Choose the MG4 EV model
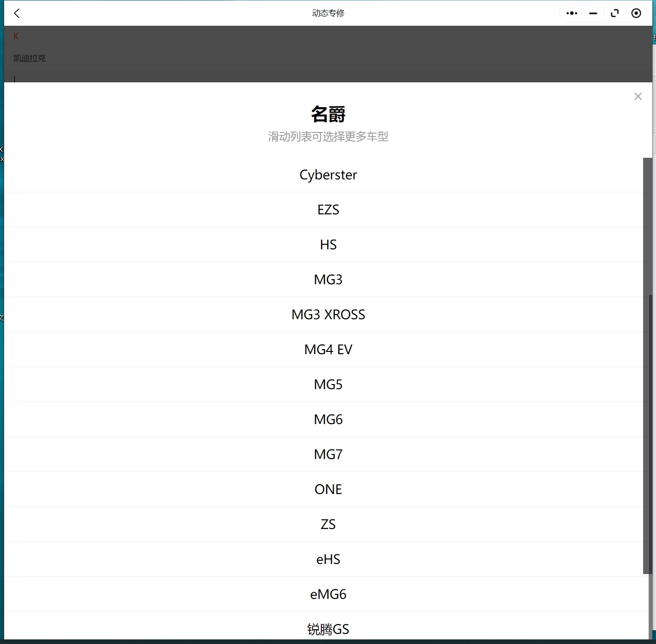 (328, 350)
